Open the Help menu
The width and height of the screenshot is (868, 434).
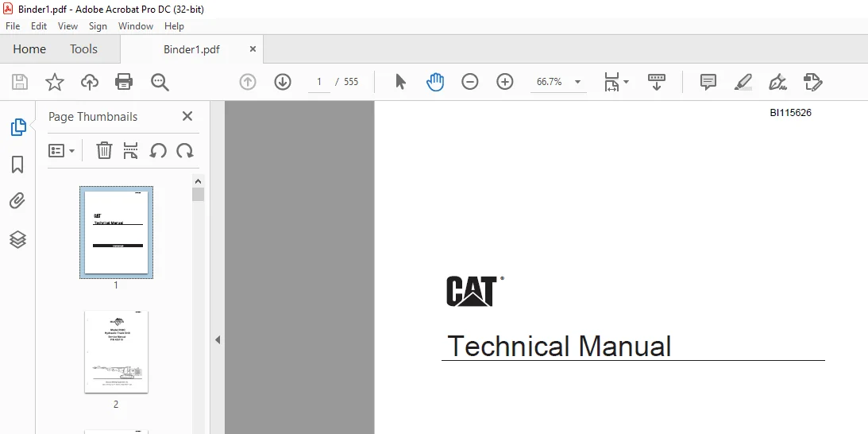pos(174,26)
